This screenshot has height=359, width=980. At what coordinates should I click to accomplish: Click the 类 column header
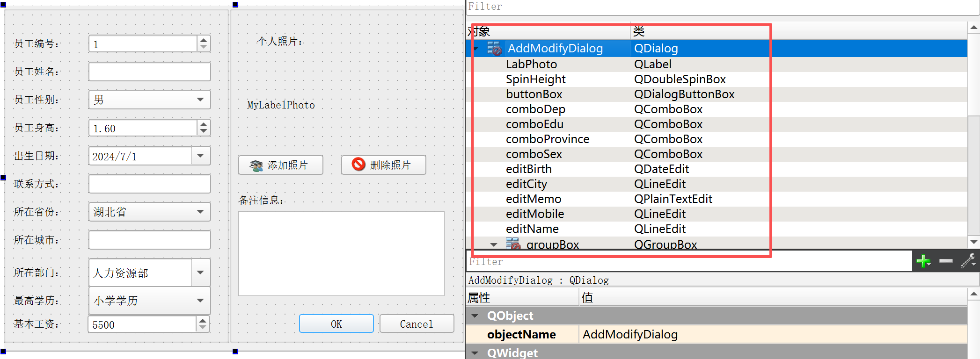click(x=798, y=31)
